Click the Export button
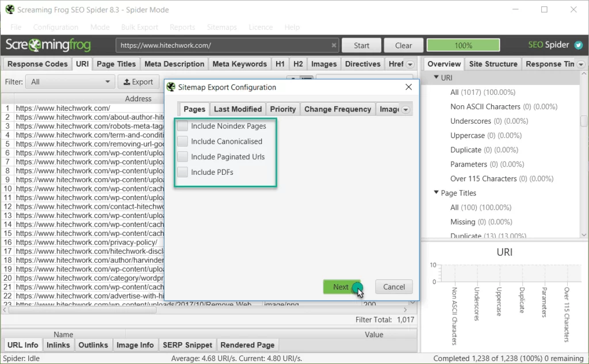 click(138, 82)
